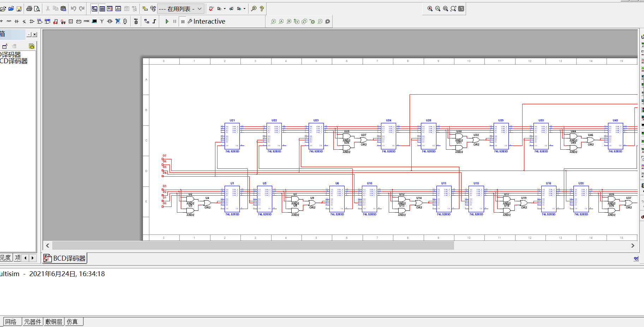Viewport: 644px width, 327px height.
Task: Open Multisim help question mark
Action: 262,8
